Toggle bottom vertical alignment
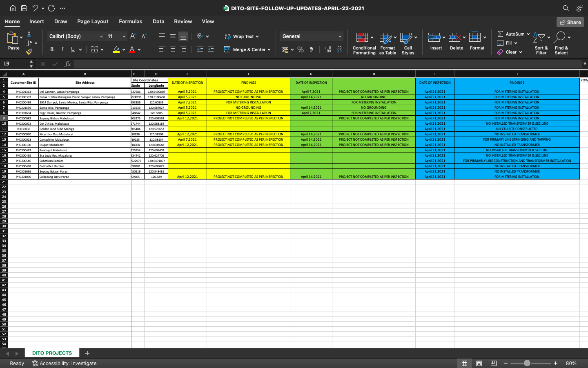Screen dimensions: 588x368 click(183, 36)
